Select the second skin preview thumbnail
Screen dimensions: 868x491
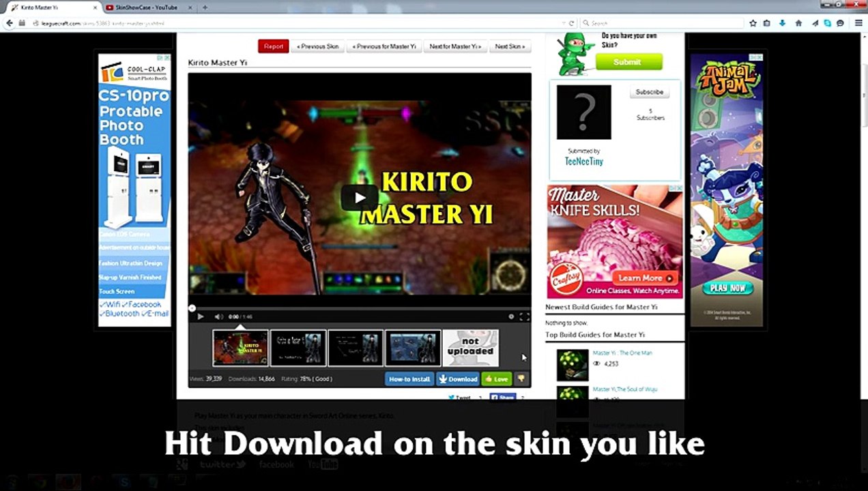tap(298, 348)
